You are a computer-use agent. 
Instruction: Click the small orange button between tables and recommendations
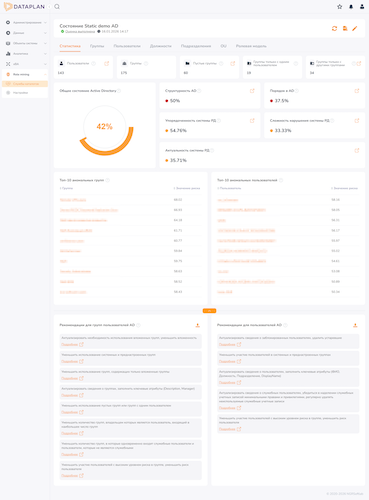tap(209, 311)
